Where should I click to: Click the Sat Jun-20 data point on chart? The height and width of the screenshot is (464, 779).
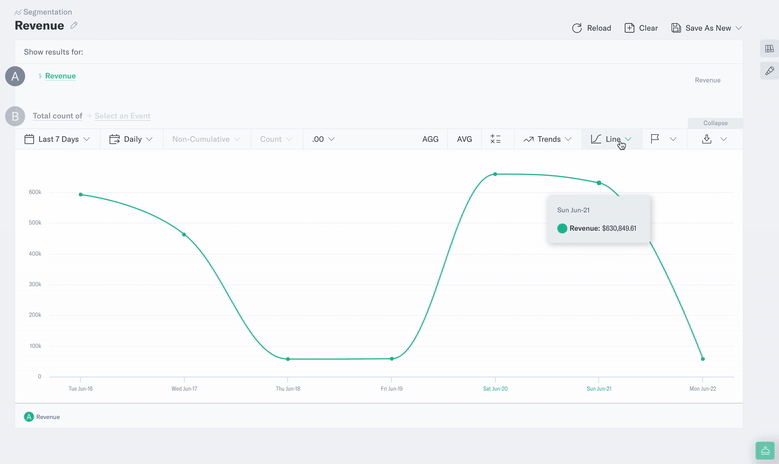[x=495, y=174]
